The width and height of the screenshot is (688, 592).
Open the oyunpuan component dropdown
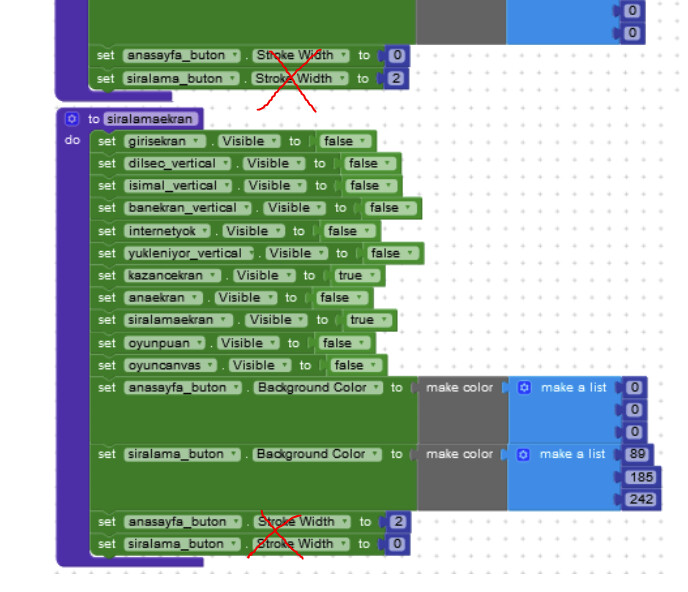coord(165,343)
